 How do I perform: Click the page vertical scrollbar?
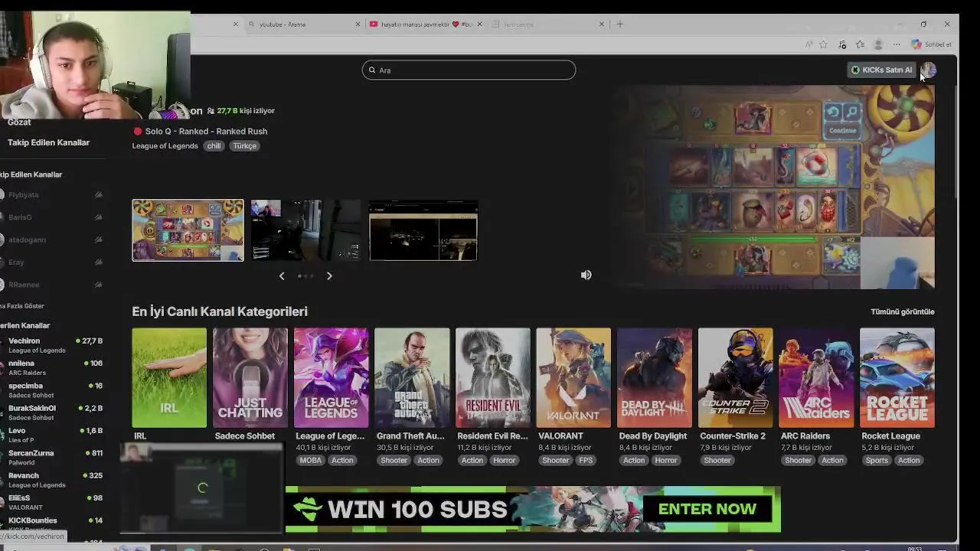(x=955, y=142)
